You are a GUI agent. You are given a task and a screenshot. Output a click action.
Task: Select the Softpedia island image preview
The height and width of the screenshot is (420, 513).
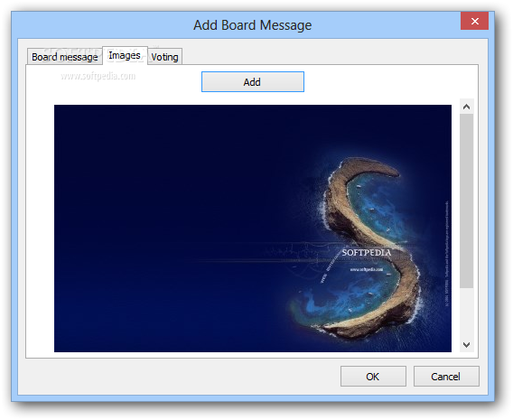(253, 229)
